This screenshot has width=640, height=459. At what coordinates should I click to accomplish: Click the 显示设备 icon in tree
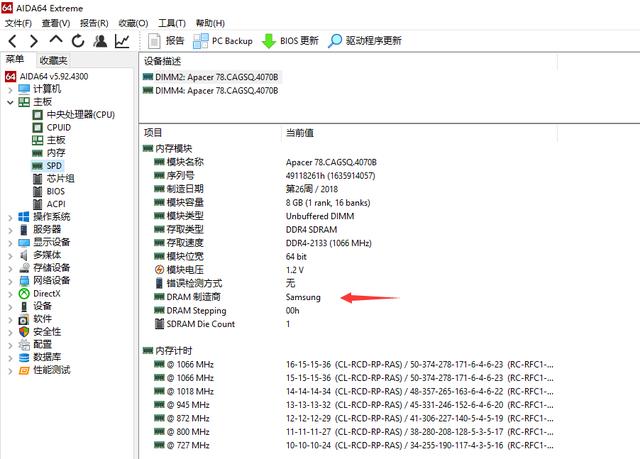click(x=24, y=242)
